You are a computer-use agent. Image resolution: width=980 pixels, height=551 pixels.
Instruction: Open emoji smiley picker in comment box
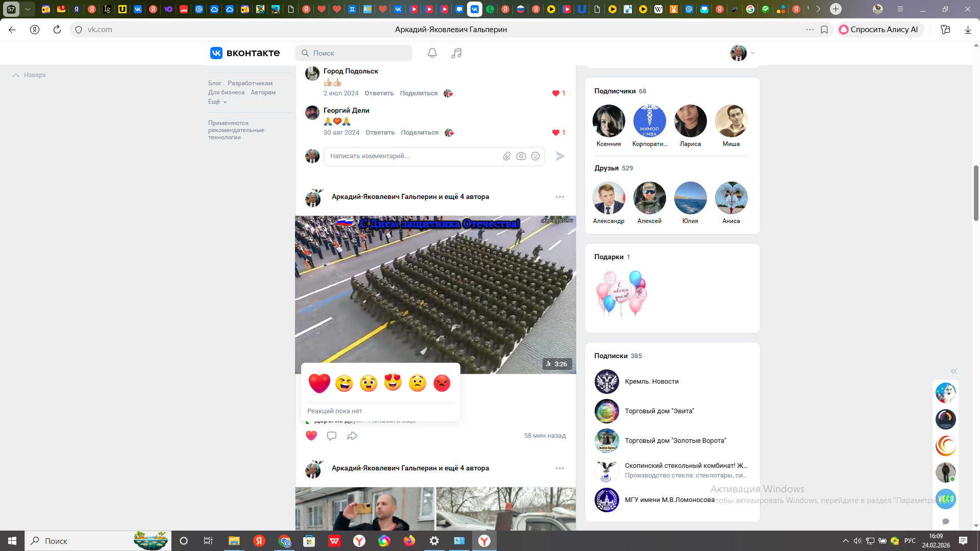535,156
